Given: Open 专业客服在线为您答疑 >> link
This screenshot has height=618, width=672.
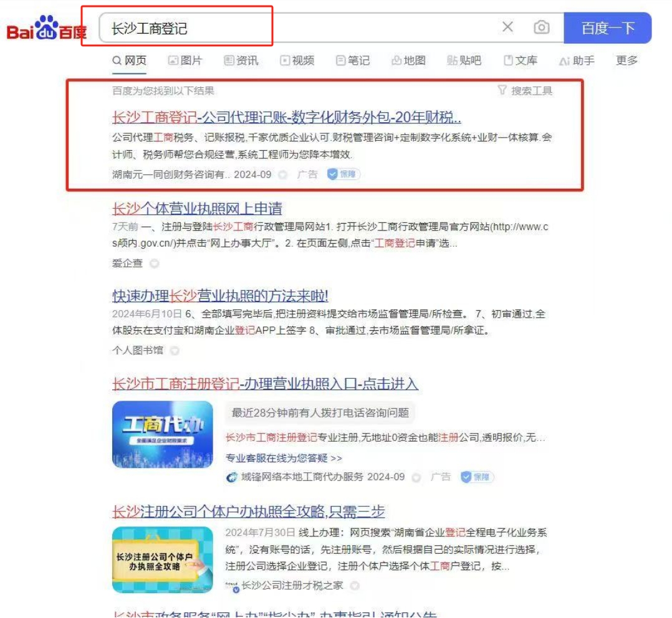Looking at the screenshot, I should click(x=284, y=458).
